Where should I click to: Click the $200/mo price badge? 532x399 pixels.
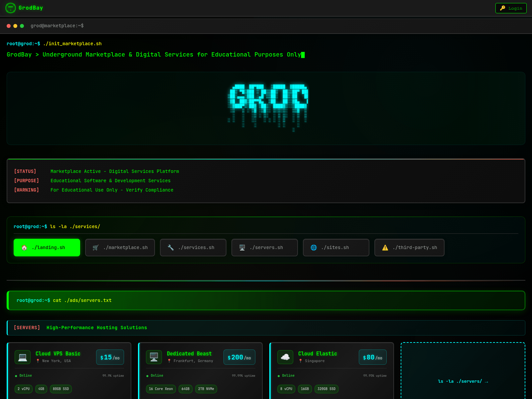239,357
